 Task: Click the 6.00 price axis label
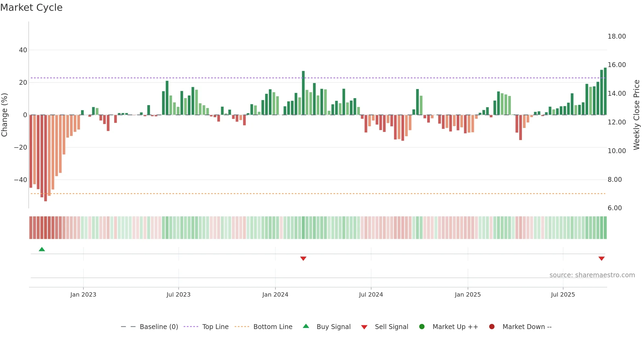(x=615, y=208)
